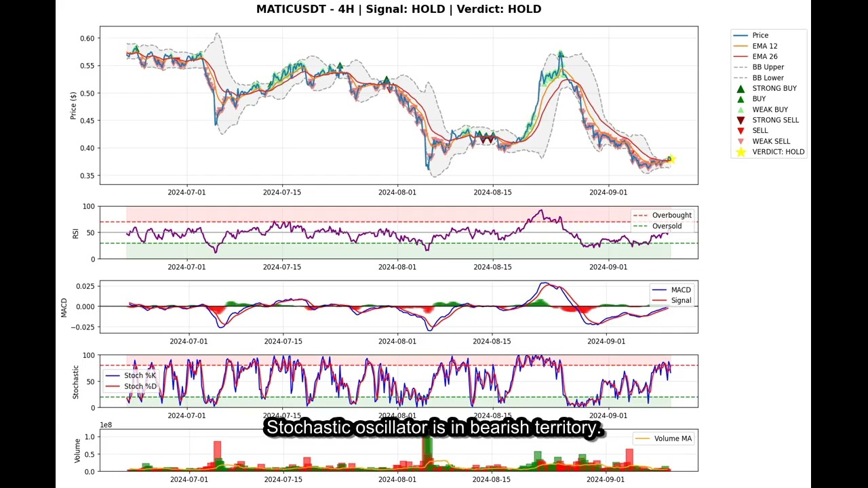Click the Volume vertical axis label
This screenshot has width=868, height=488.
[77, 450]
